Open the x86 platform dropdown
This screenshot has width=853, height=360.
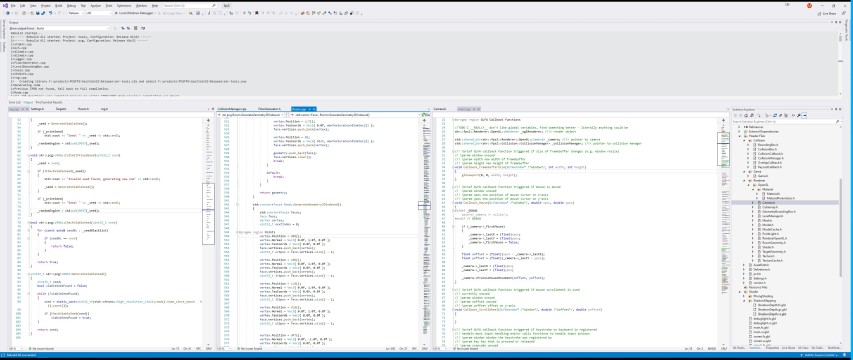(98, 13)
